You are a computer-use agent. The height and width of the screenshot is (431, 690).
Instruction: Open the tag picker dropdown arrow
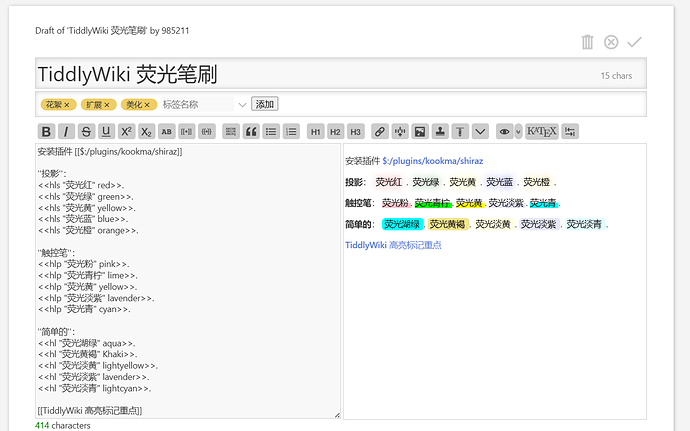click(242, 105)
